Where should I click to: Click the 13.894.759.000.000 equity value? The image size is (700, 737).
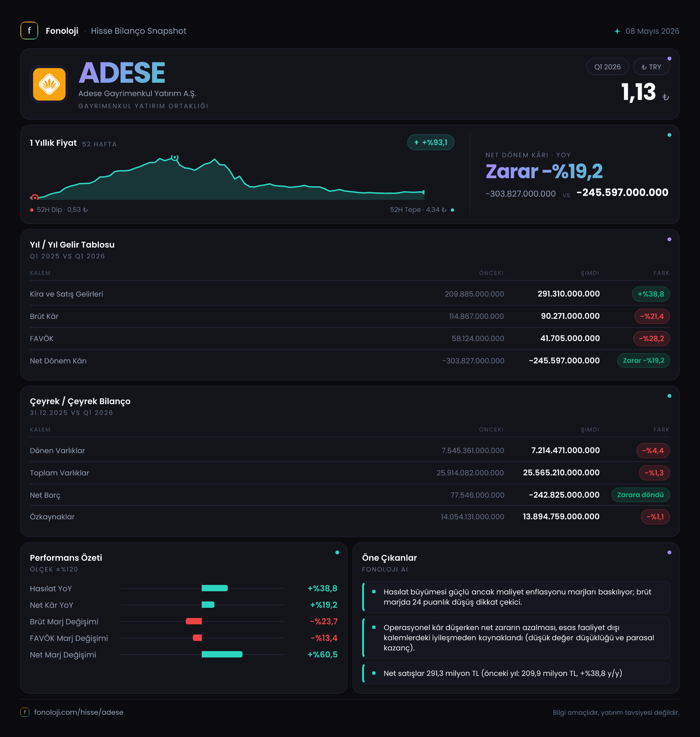coord(561,516)
